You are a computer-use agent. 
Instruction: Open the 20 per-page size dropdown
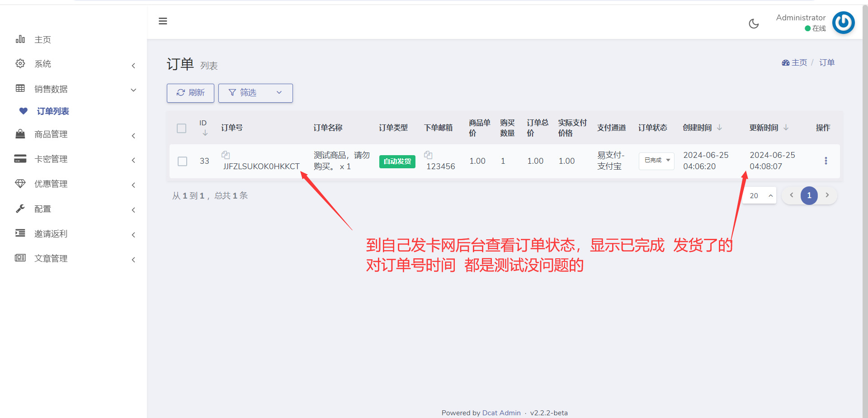[x=760, y=195]
